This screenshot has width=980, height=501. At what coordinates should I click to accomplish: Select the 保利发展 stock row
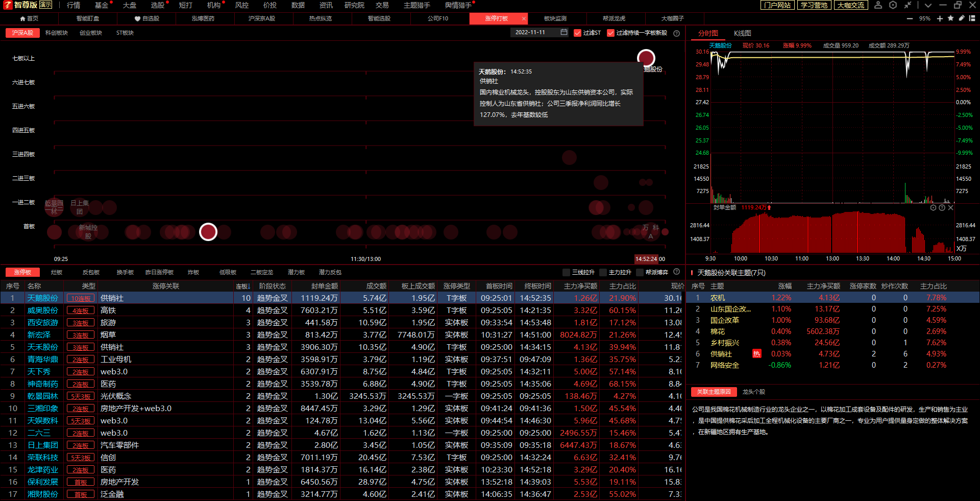click(x=341, y=482)
